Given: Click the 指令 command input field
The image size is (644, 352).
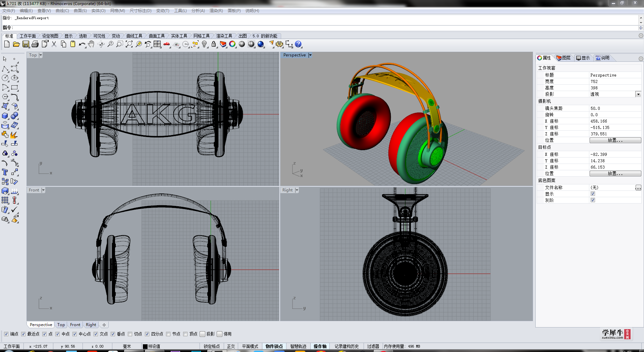Looking at the screenshot, I should click(325, 28).
